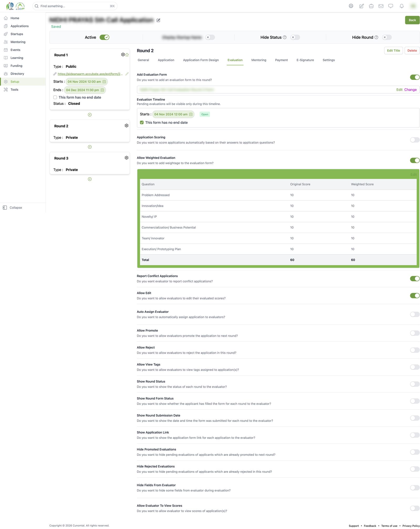Image resolution: width=420 pixels, height=529 pixels.
Task: Click the Find something search field
Action: [75, 6]
